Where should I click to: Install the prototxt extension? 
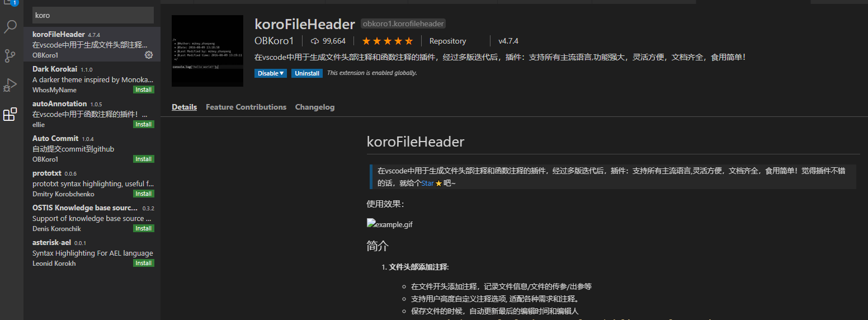143,194
